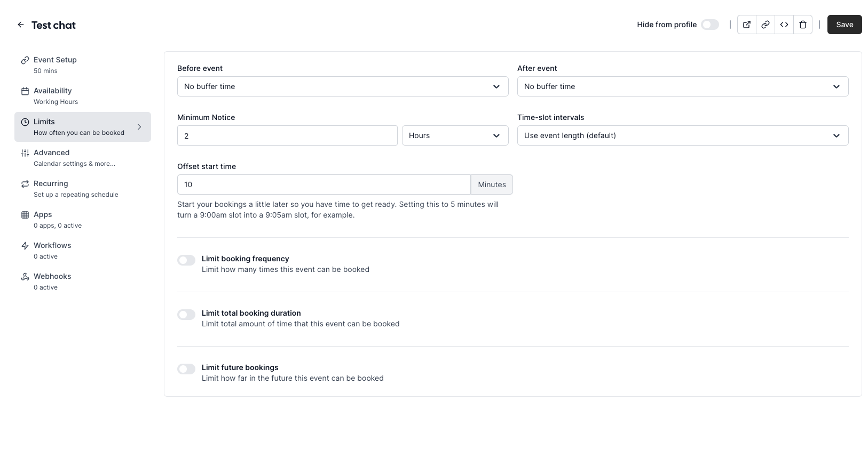Click the Hide from profile label
This screenshot has height=449, width=868.
pyautogui.click(x=667, y=25)
